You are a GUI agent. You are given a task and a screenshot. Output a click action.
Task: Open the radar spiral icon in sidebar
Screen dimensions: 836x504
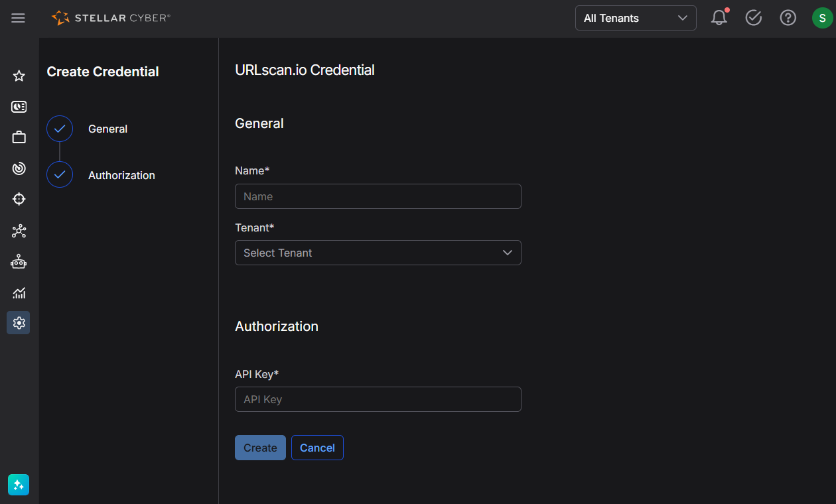click(19, 168)
